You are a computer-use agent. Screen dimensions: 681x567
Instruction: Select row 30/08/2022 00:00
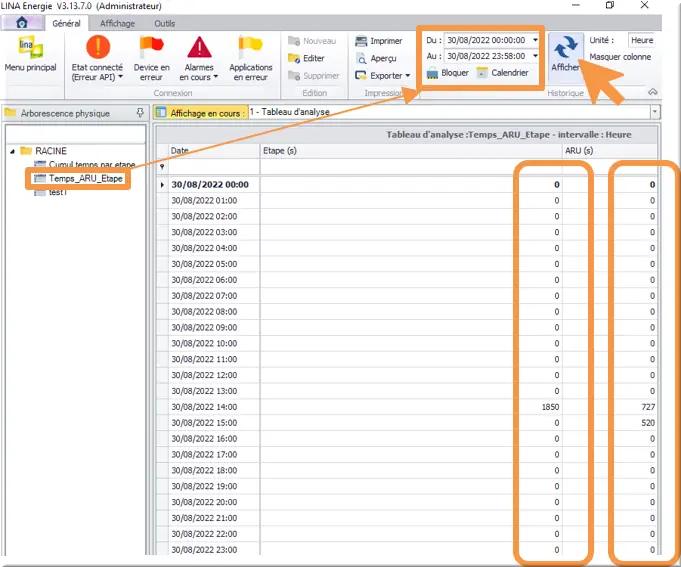tap(408, 185)
